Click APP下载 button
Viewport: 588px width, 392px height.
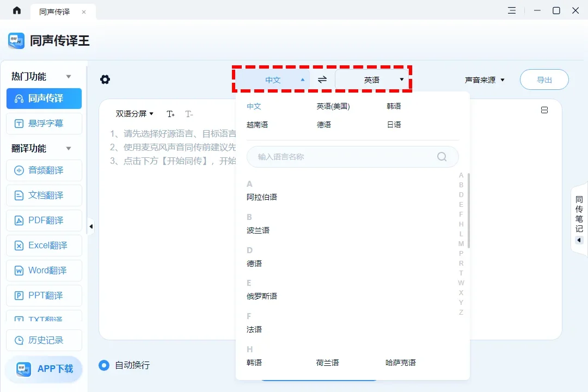click(44, 369)
